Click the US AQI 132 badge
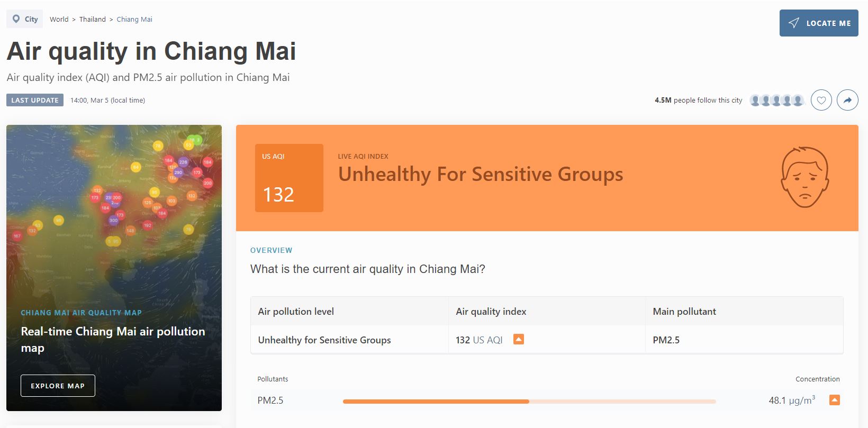The height and width of the screenshot is (428, 868). (x=289, y=178)
